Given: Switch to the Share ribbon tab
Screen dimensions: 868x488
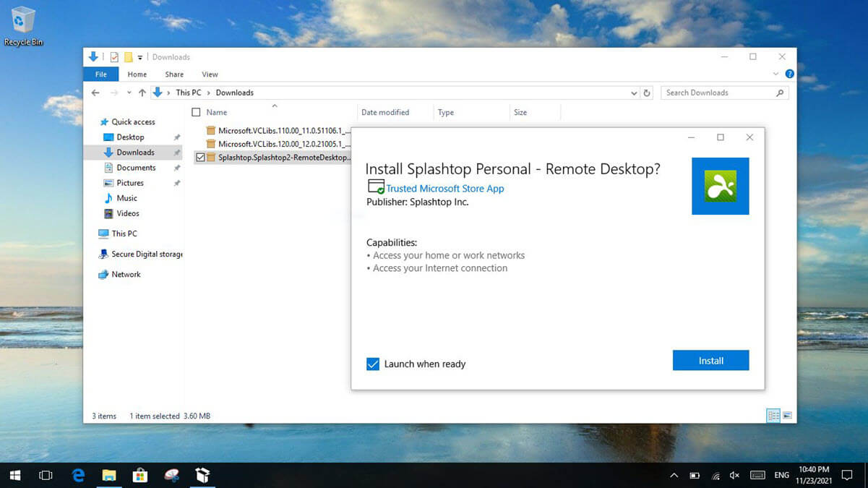Looking at the screenshot, I should pos(174,74).
